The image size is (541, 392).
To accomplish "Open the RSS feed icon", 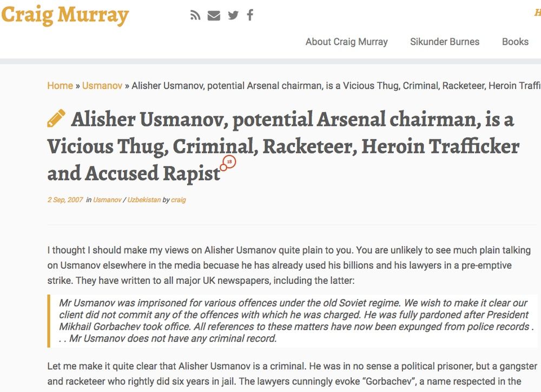I will [195, 15].
